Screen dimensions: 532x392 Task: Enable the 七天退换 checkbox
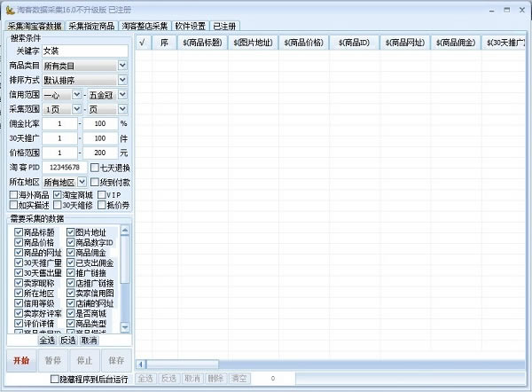coord(93,168)
